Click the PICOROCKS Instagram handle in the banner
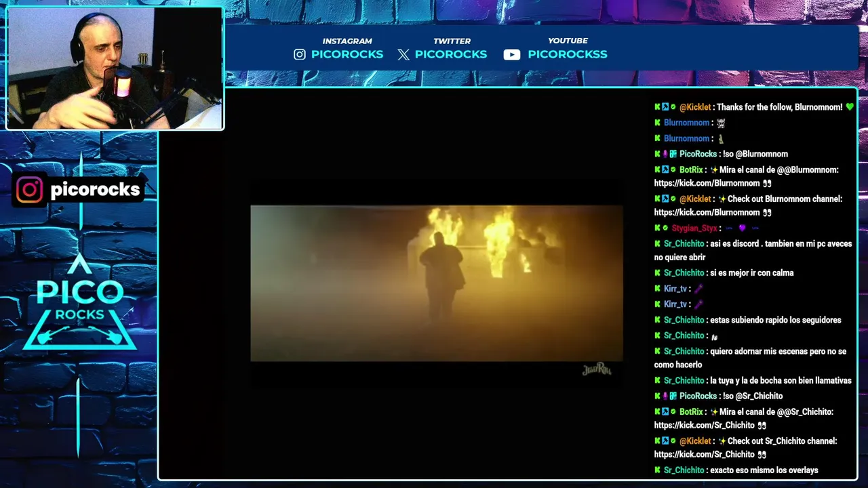 click(347, 54)
